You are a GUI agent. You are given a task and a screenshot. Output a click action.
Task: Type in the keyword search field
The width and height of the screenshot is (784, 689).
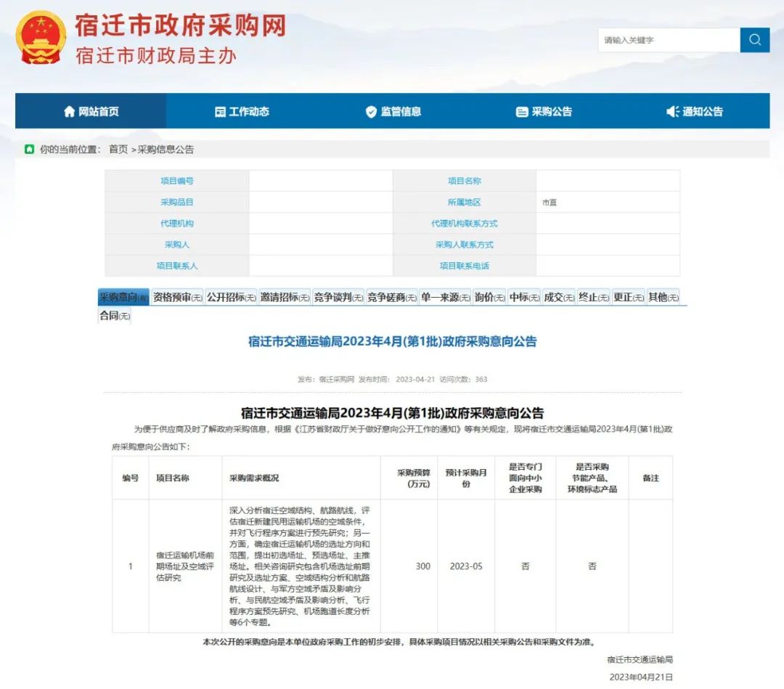click(x=668, y=40)
